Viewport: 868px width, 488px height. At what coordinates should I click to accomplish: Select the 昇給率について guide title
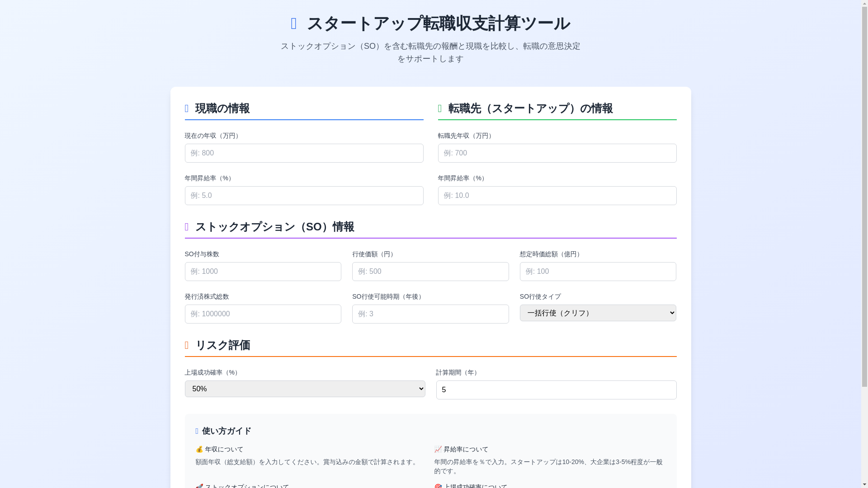point(466,449)
